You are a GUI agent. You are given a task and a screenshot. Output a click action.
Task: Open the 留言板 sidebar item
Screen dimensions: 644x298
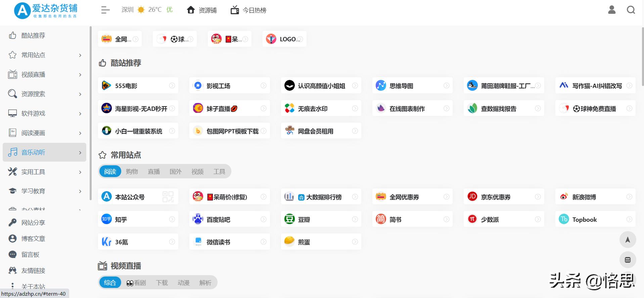pyautogui.click(x=30, y=255)
